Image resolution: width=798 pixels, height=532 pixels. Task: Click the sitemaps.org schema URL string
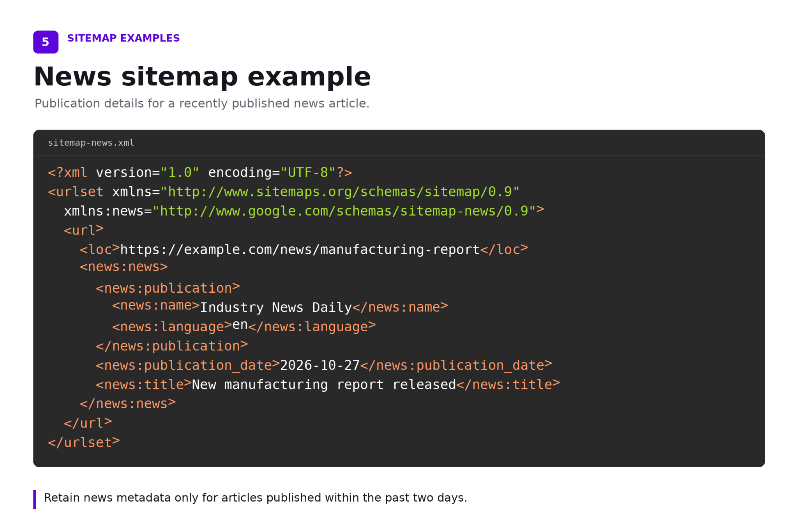[340, 192]
